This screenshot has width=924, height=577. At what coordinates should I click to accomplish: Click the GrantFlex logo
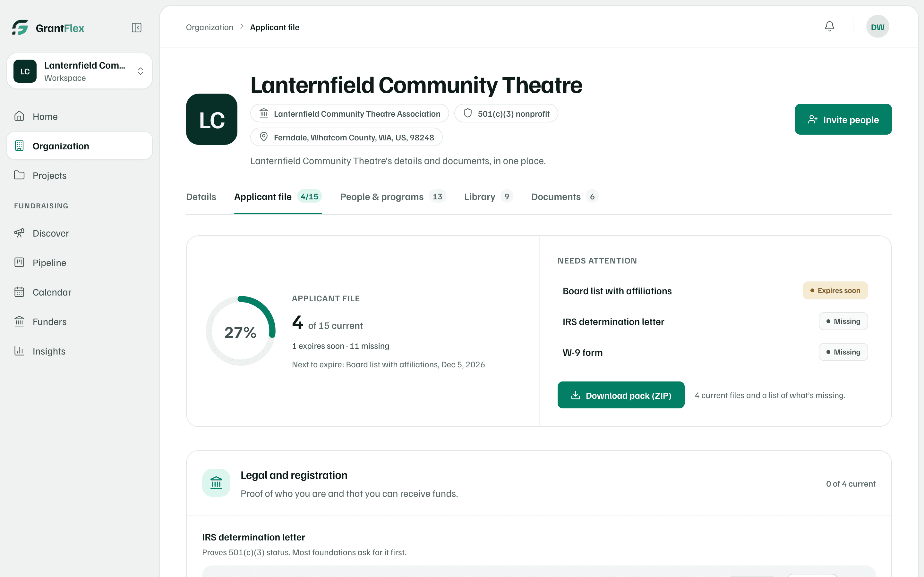[48, 28]
